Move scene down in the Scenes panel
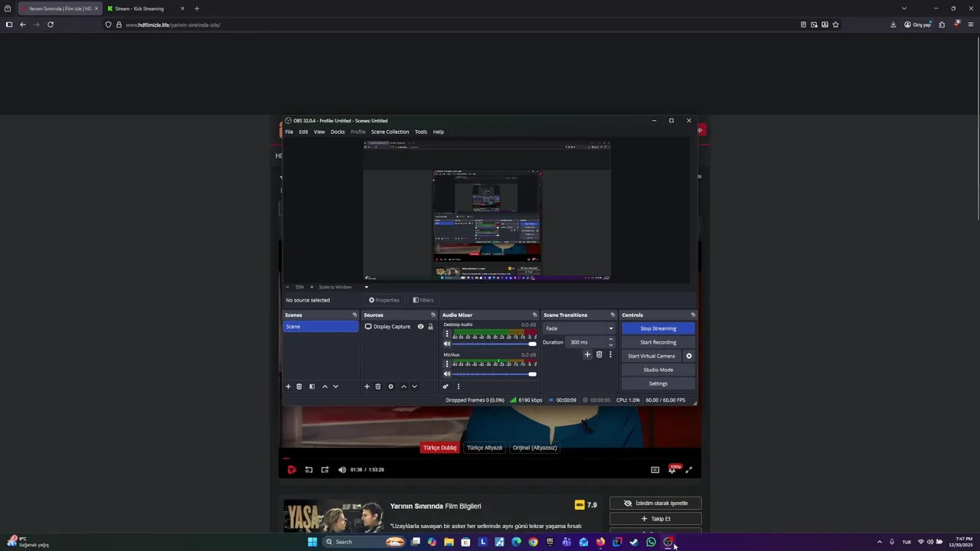 (x=335, y=386)
